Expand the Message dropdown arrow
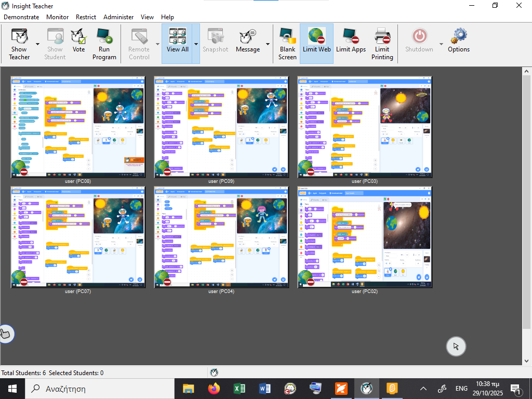The width and height of the screenshot is (532, 399). (x=268, y=44)
